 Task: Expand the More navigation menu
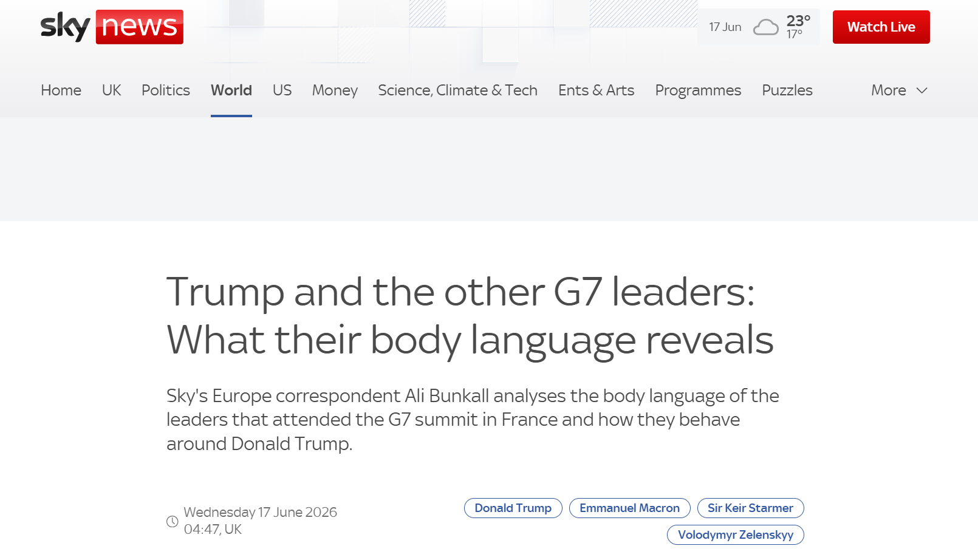pyautogui.click(x=899, y=90)
